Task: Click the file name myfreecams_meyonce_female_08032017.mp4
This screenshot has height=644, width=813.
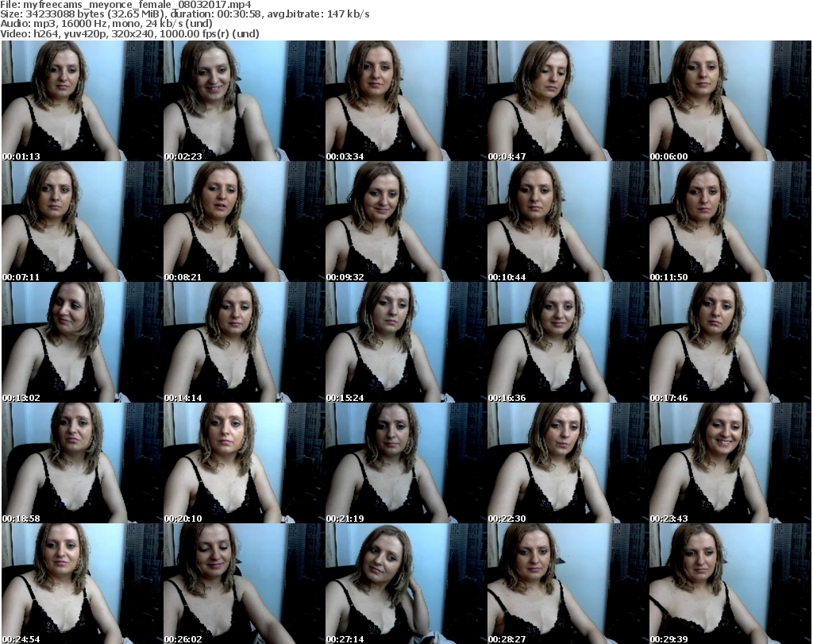Action: click(137, 5)
